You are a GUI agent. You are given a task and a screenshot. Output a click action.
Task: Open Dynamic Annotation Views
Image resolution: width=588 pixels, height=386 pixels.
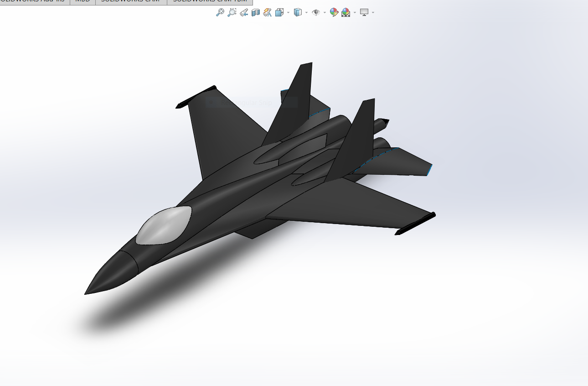[x=268, y=13]
